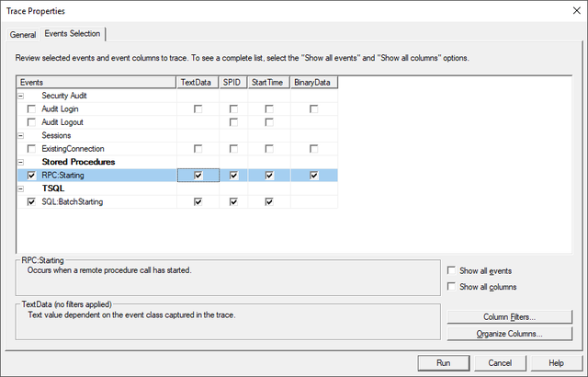This screenshot has height=377, width=588.
Task: Click the Help button
Action: [556, 362]
